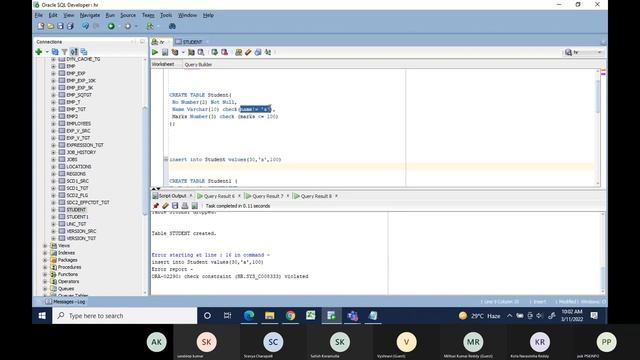The width and height of the screenshot is (640, 360).
Task: Click the taskbar search box
Action: (124, 316)
